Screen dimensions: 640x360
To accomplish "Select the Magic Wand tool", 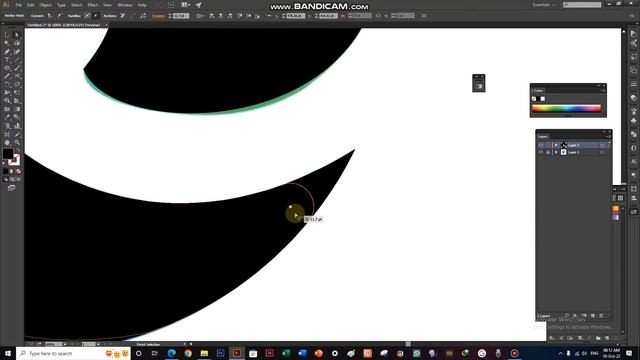I will [x=7, y=43].
